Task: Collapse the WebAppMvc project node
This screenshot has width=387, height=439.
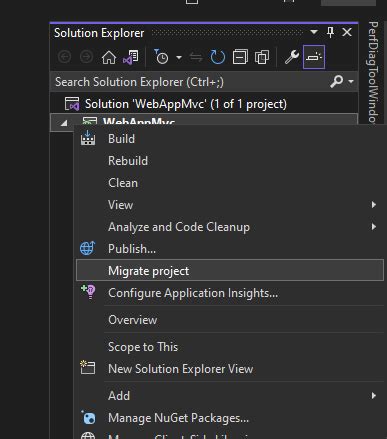Action: [x=64, y=123]
